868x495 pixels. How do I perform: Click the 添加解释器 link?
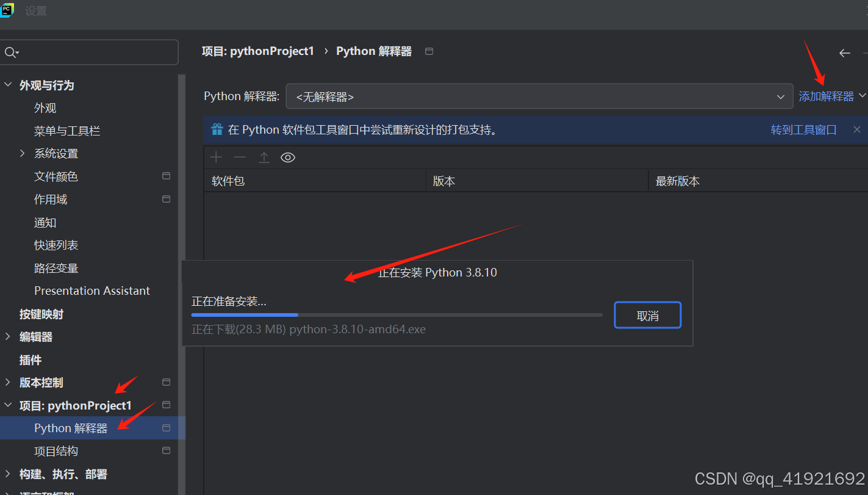(x=827, y=96)
